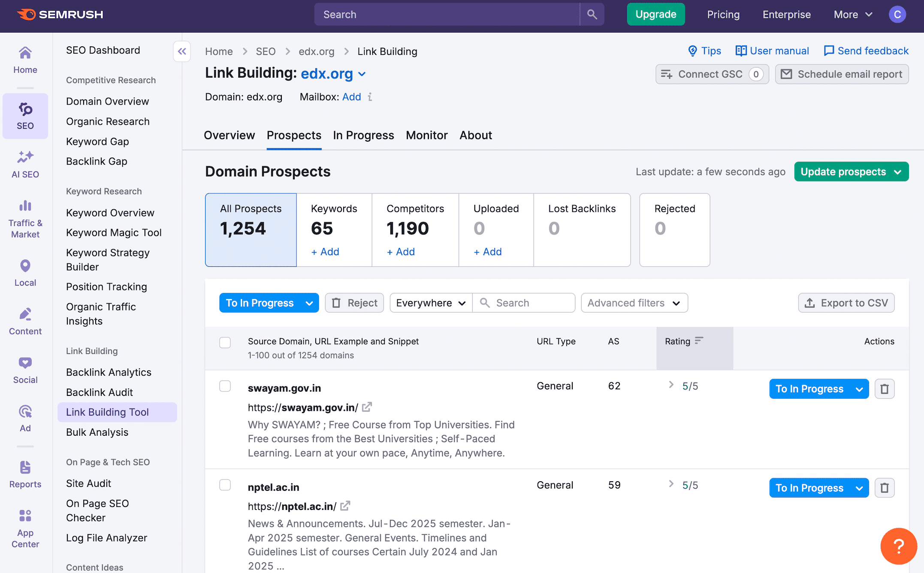The image size is (924, 573).
Task: Expand the Advanced filters dropdown
Action: 634,303
